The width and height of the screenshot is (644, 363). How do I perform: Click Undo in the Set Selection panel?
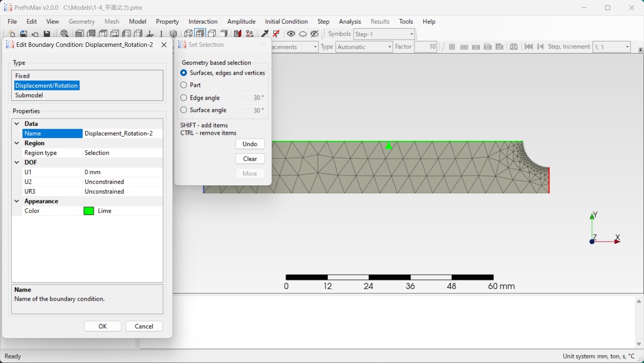coord(250,144)
